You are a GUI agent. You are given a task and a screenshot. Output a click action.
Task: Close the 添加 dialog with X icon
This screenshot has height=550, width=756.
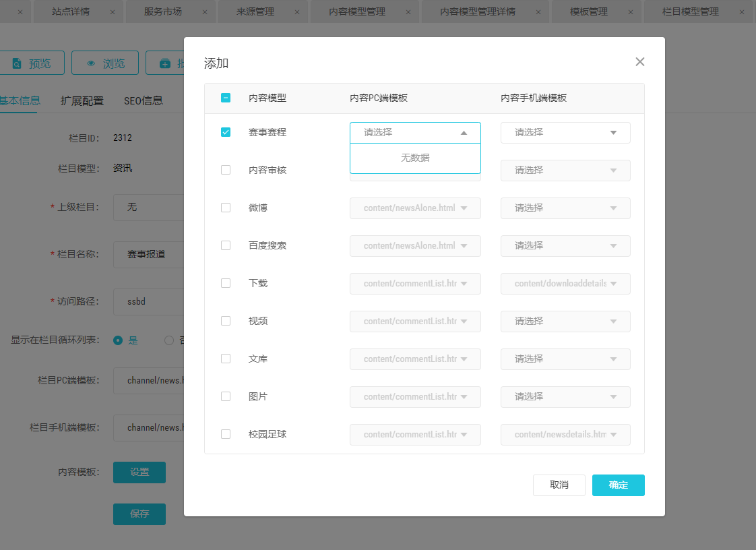coord(639,62)
